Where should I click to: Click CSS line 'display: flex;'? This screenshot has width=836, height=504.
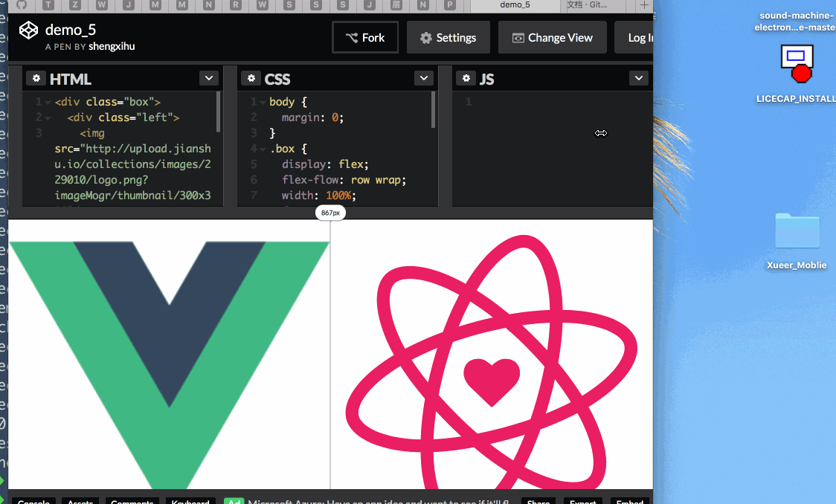pos(325,164)
